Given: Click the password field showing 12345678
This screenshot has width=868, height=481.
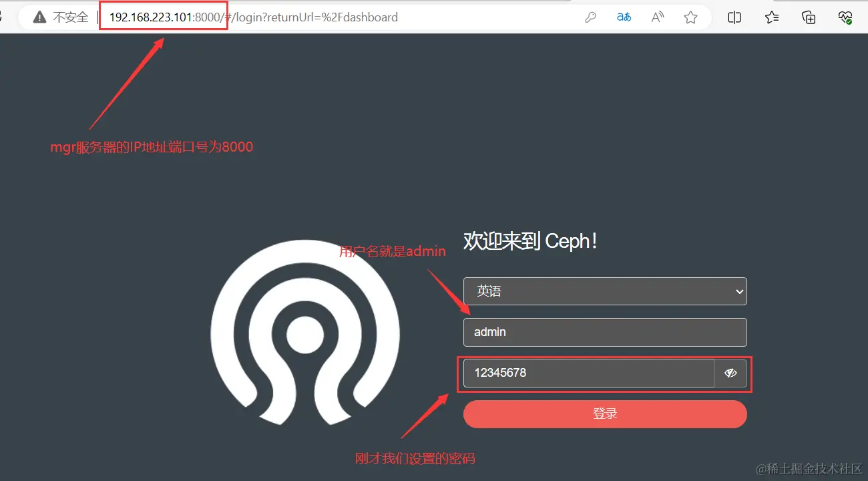Looking at the screenshot, I should pyautogui.click(x=589, y=373).
